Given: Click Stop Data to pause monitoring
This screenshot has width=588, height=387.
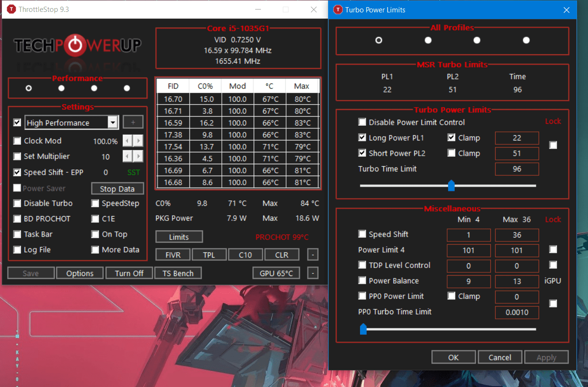Looking at the screenshot, I should (117, 189).
